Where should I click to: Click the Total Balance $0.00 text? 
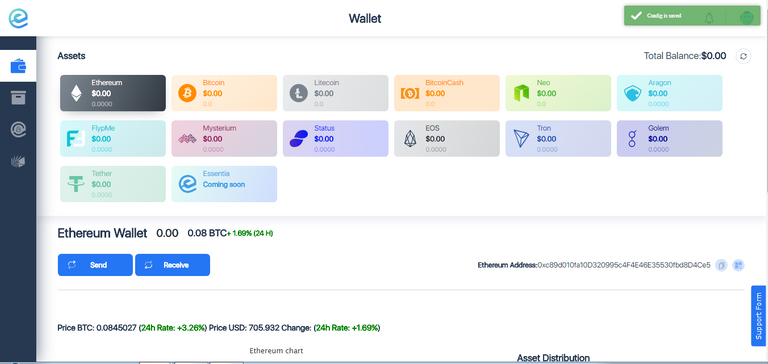point(685,56)
